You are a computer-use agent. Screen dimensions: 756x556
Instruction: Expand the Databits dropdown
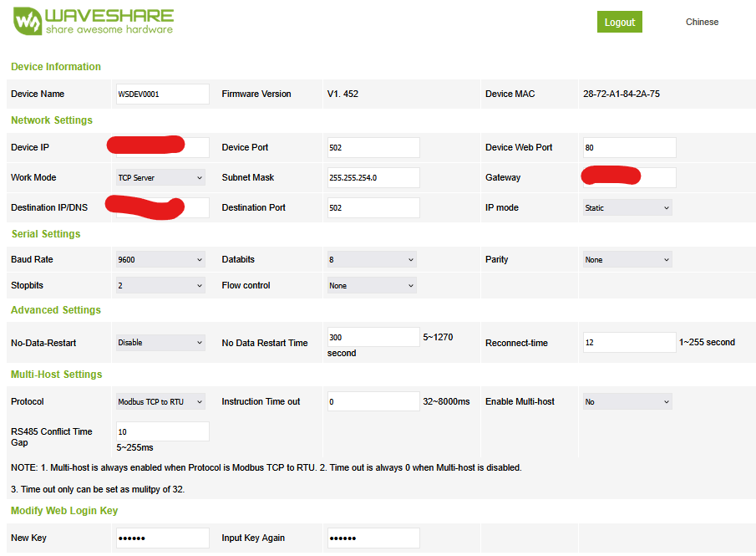click(x=372, y=259)
